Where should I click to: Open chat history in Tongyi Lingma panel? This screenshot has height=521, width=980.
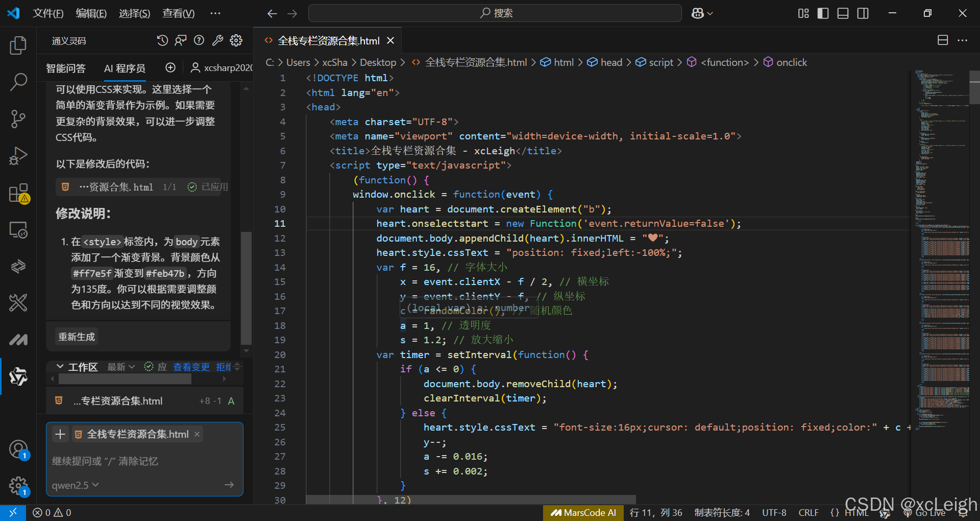(162, 40)
